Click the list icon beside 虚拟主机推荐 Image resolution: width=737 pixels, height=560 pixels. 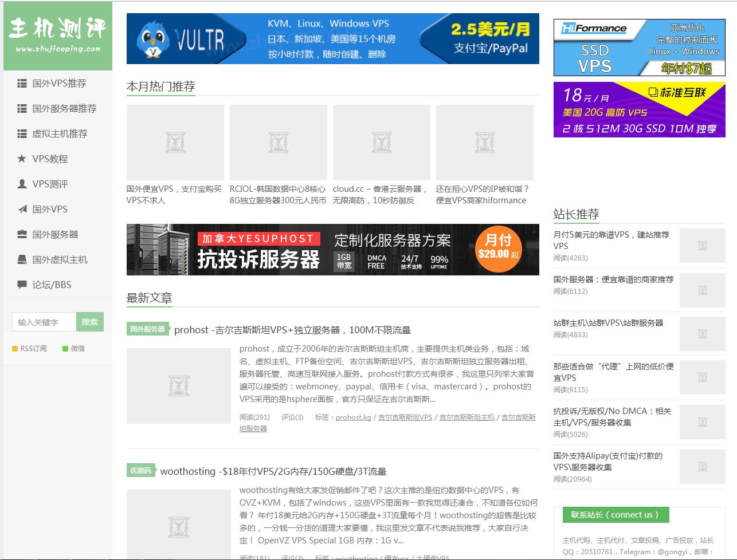pos(22,134)
